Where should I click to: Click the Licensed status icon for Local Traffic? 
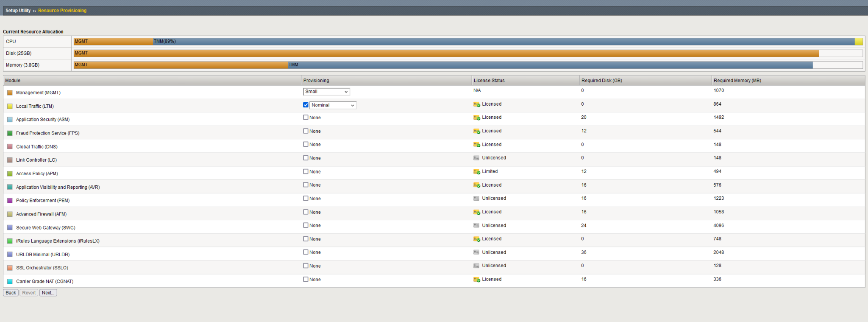coord(476,104)
